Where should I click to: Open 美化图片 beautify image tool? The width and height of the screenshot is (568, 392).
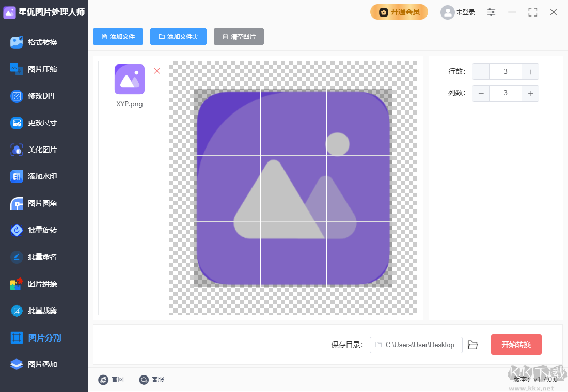coord(34,150)
